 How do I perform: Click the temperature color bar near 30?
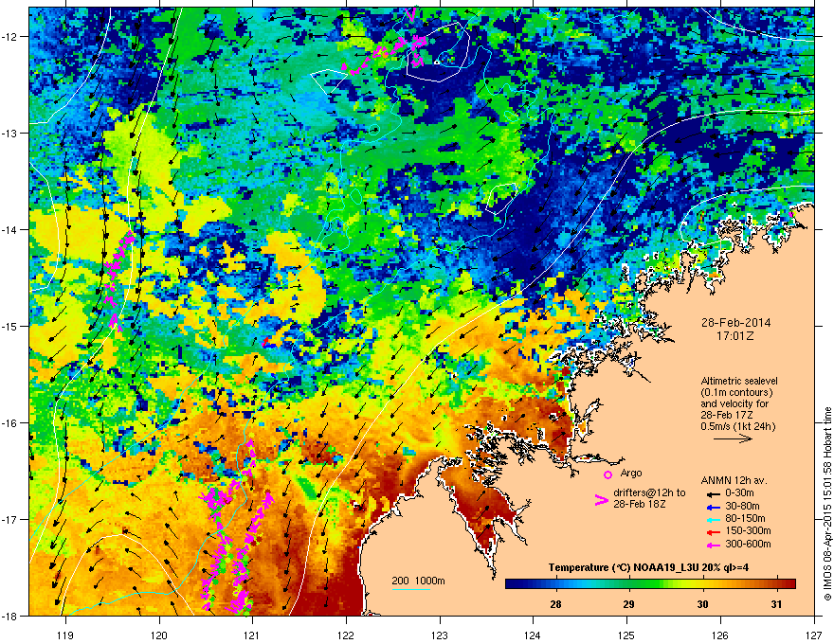703,583
